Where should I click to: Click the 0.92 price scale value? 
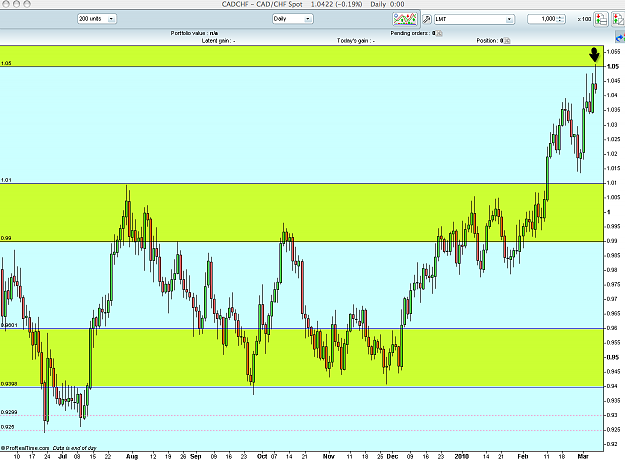tap(612, 444)
